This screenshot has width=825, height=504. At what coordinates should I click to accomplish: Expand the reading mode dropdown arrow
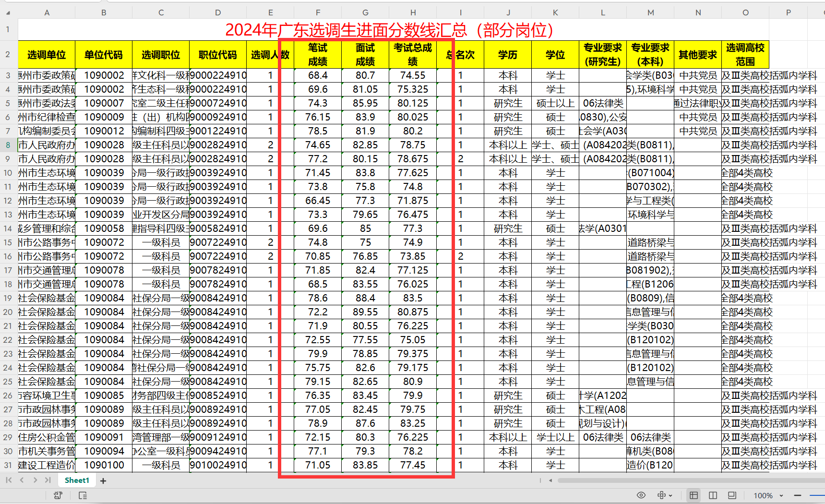(670, 496)
